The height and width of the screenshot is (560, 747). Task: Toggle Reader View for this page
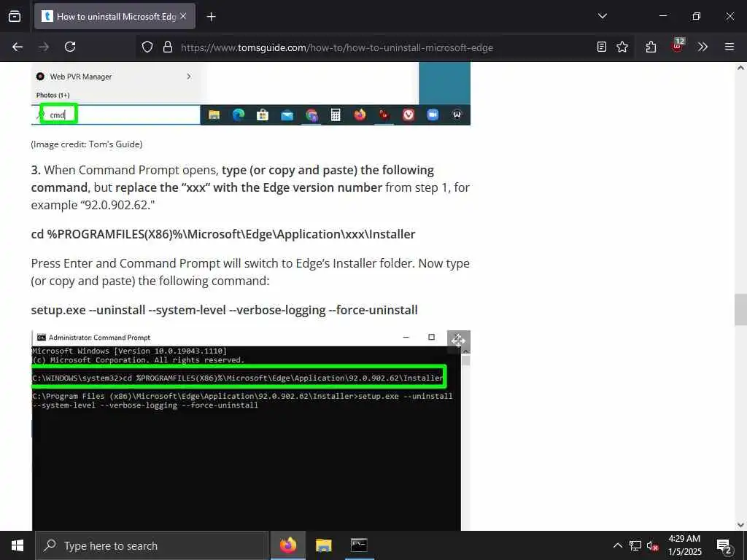(602, 47)
